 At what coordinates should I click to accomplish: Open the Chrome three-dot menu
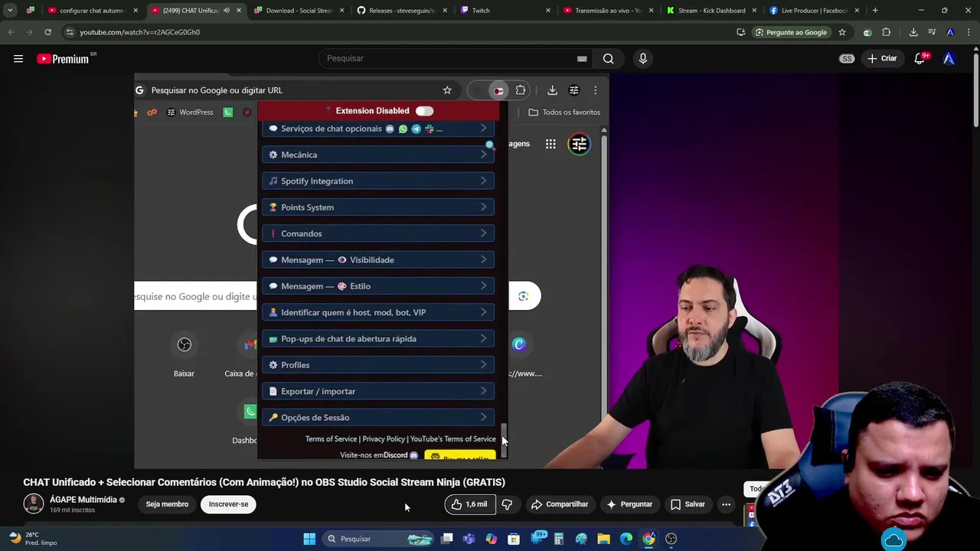point(969,32)
